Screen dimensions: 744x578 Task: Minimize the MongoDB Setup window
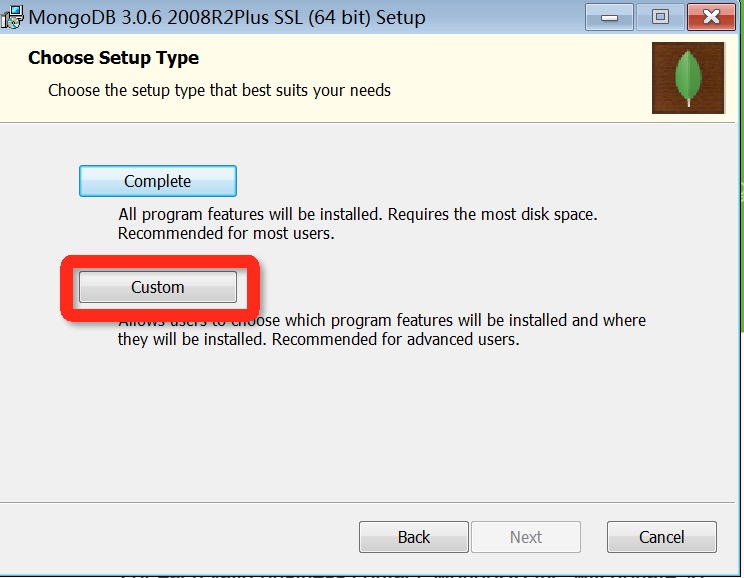pyautogui.click(x=609, y=17)
